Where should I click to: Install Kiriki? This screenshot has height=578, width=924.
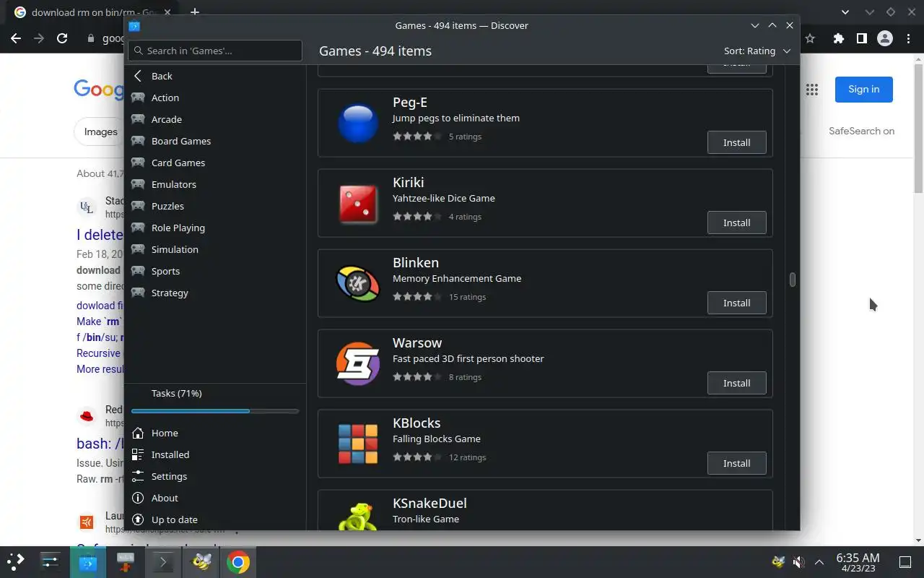tap(736, 223)
